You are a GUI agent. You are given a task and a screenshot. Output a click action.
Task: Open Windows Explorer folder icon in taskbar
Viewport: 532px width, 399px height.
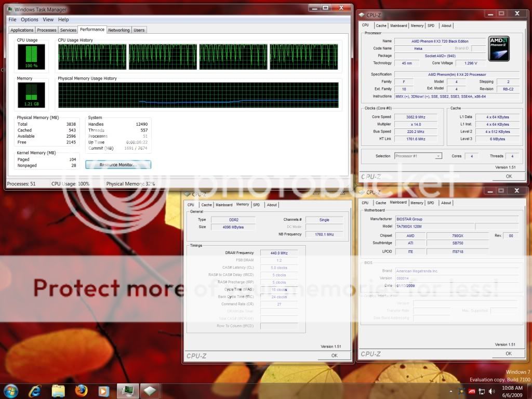click(58, 390)
